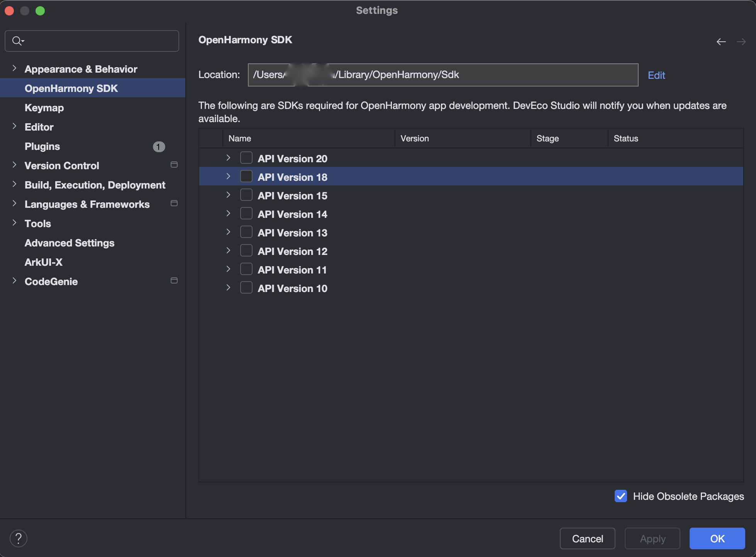The image size is (756, 557).
Task: Expand the Tools settings section
Action: click(x=14, y=223)
